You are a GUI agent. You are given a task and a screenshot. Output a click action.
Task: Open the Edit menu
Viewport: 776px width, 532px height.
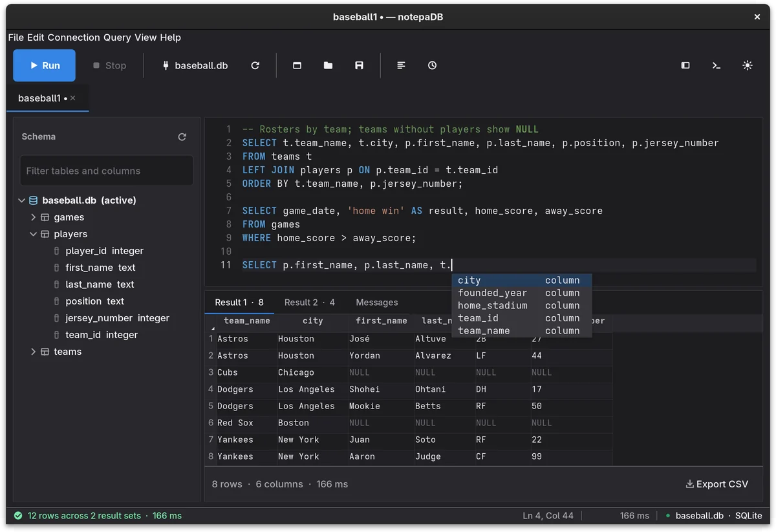coord(36,37)
